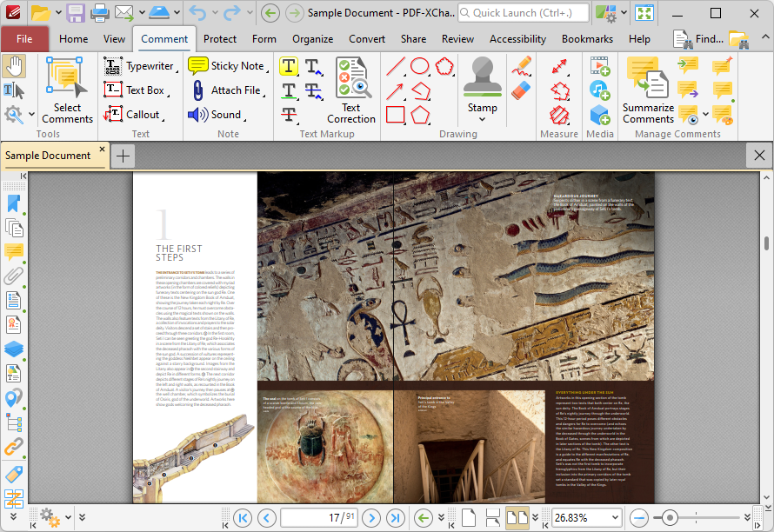The height and width of the screenshot is (532, 774).
Task: Open the Bookmarks pane from sidebar
Action: [14, 203]
